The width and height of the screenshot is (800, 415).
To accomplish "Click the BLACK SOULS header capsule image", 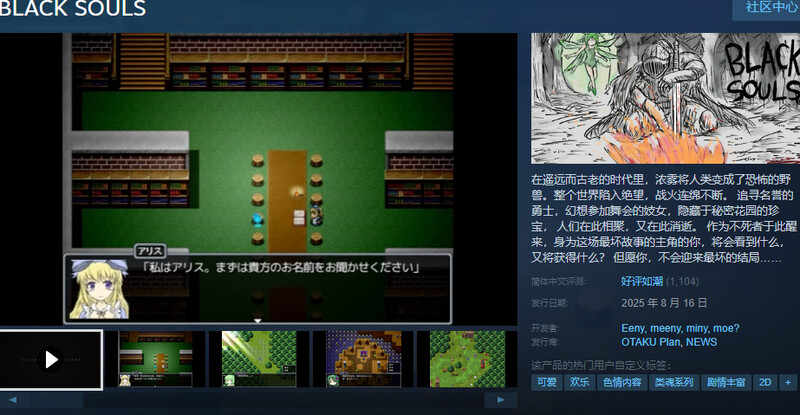I will point(665,99).
